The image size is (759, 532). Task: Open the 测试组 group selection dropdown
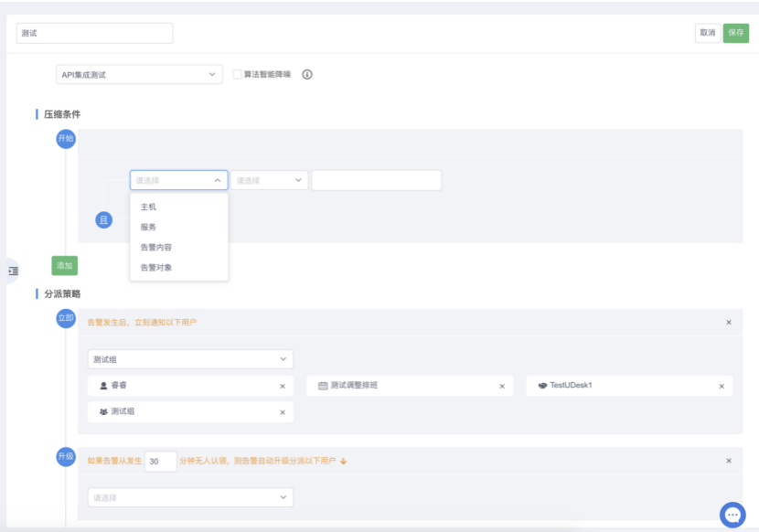click(190, 359)
